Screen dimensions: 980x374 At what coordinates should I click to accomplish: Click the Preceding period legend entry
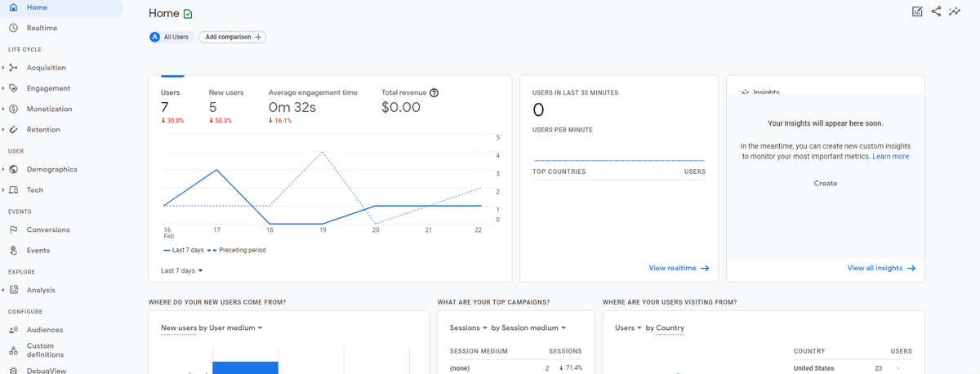tap(237, 250)
